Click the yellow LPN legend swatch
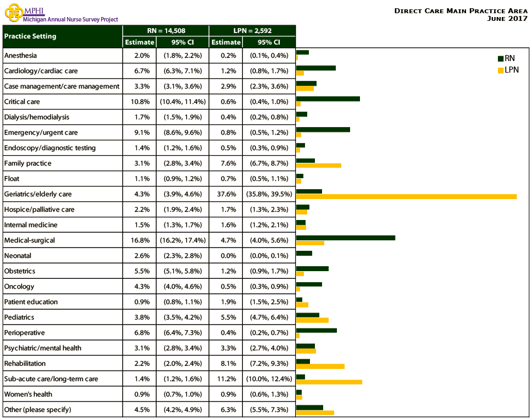This screenshot has width=532, height=418. pos(500,70)
